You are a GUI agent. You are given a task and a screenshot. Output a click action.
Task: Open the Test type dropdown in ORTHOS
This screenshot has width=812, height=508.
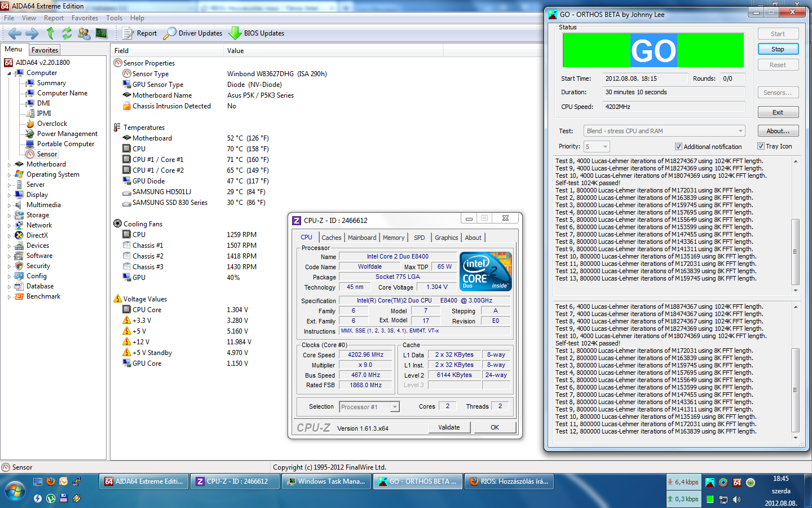(664, 131)
